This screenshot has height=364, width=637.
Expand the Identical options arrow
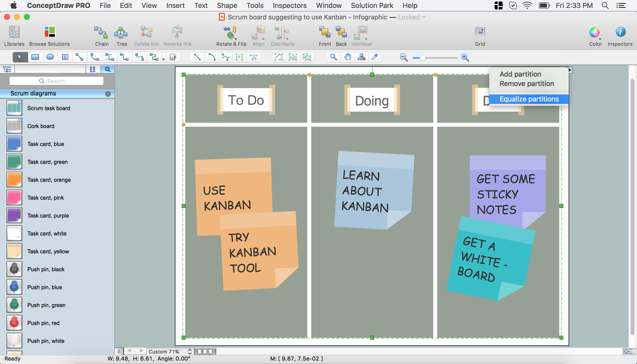pyautogui.click(x=366, y=39)
